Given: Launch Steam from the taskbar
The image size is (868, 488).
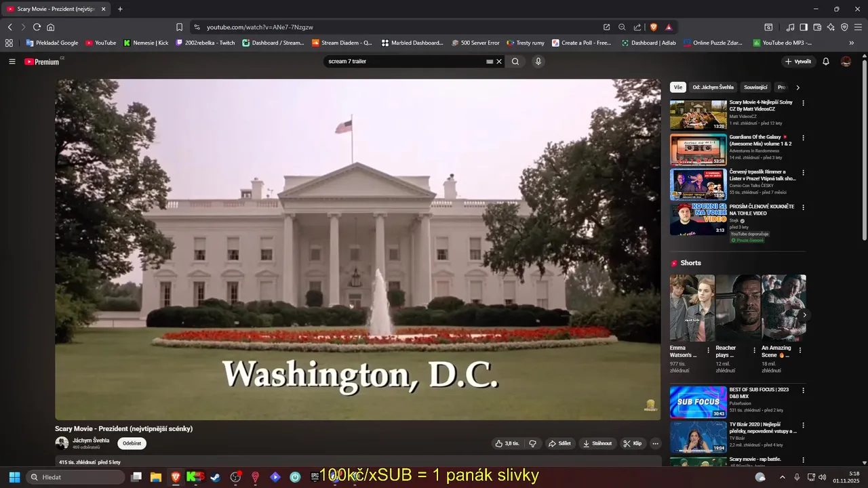Looking at the screenshot, I should [215, 477].
